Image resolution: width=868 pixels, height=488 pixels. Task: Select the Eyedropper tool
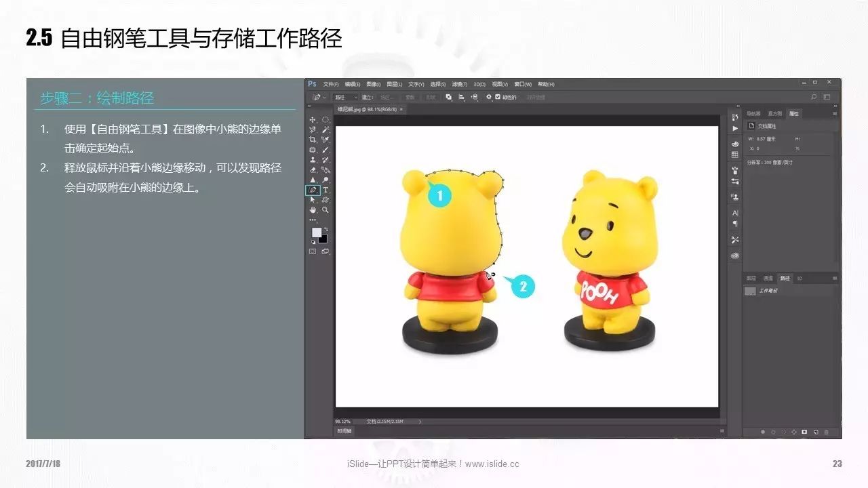(325, 140)
